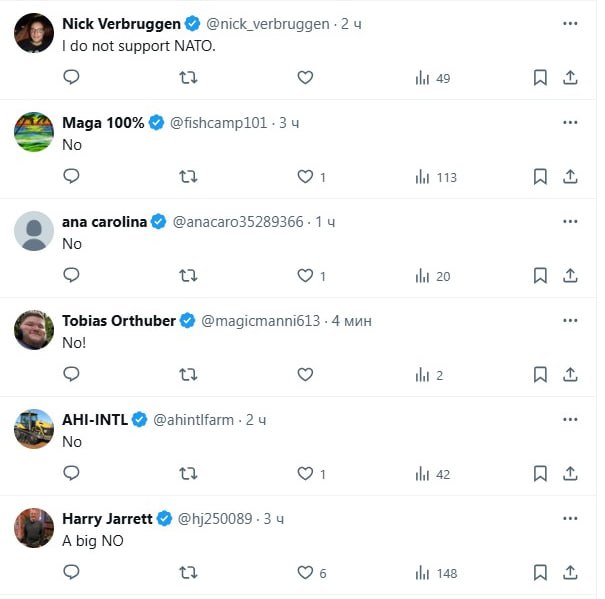
Task: Open the @hj250089 handle link
Action: click(x=215, y=519)
